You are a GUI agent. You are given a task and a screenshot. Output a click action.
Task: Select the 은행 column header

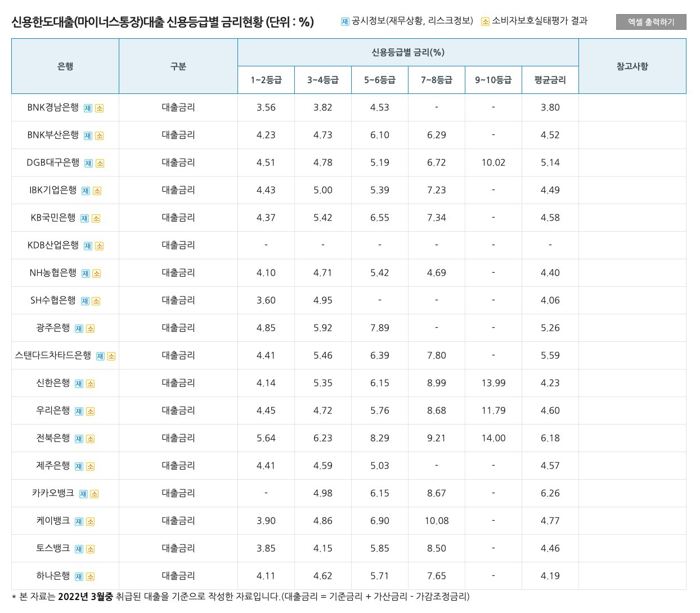tap(65, 66)
